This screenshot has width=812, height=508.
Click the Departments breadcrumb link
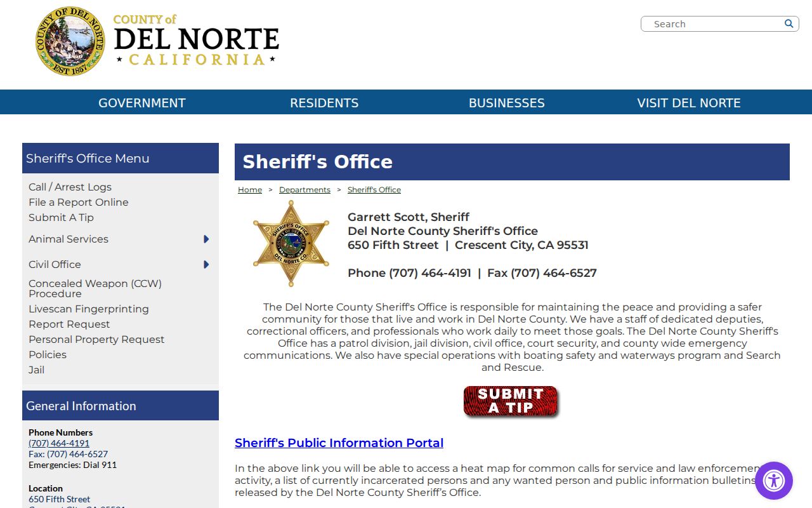[304, 190]
